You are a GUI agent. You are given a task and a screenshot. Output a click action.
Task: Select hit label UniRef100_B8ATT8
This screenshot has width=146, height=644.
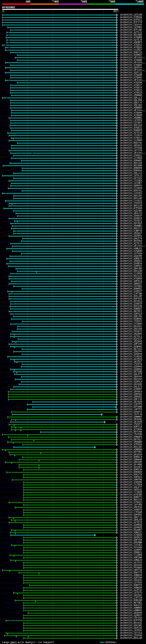tap(131, 572)
